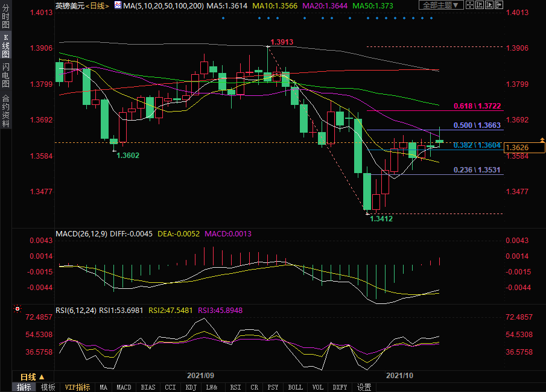Open 合约资料 side panel

(6, 111)
